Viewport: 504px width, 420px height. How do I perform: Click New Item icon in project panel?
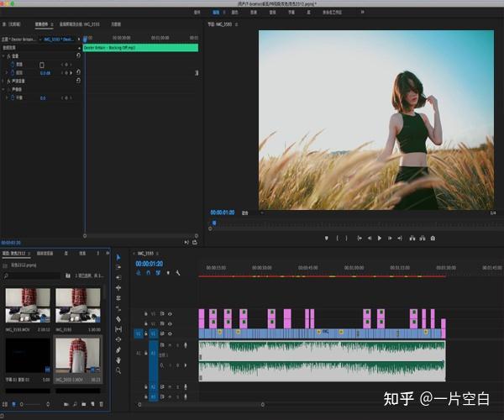[92, 404]
